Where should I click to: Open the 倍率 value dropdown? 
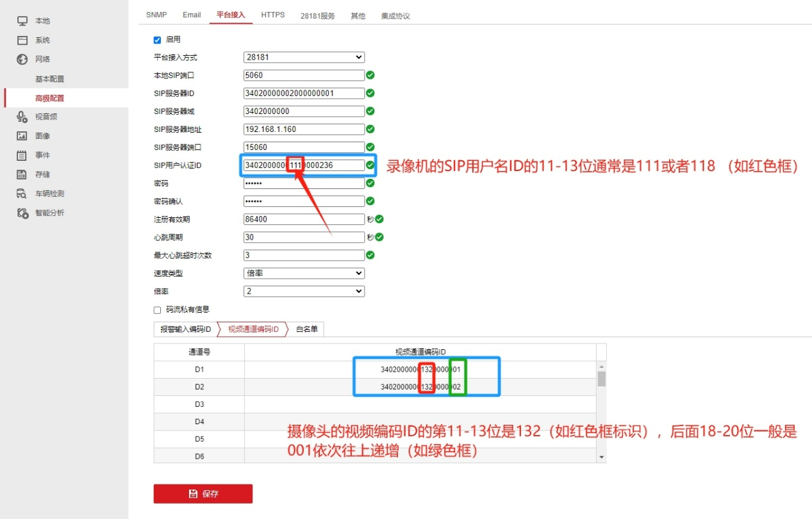[303, 291]
